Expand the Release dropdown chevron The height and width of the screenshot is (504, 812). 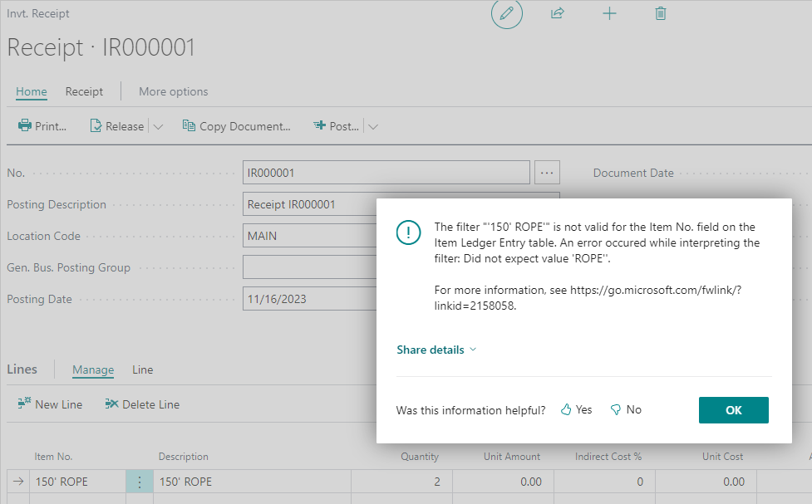pos(159,127)
